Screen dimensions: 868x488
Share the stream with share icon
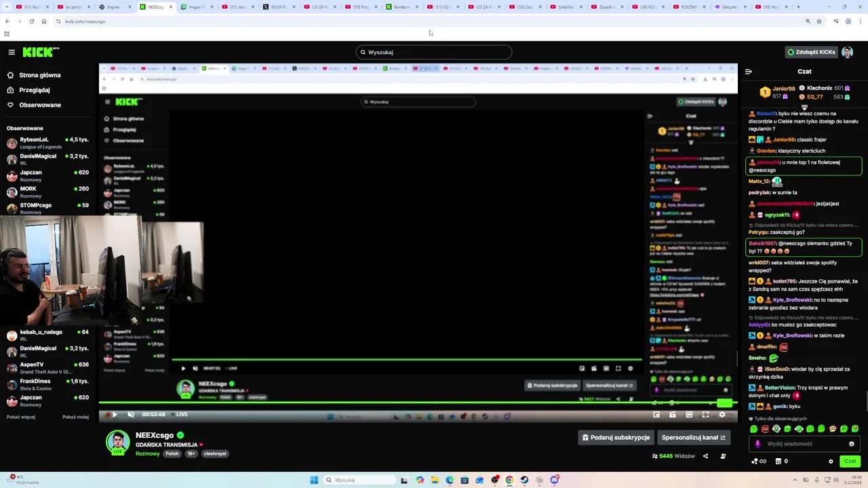(705, 456)
